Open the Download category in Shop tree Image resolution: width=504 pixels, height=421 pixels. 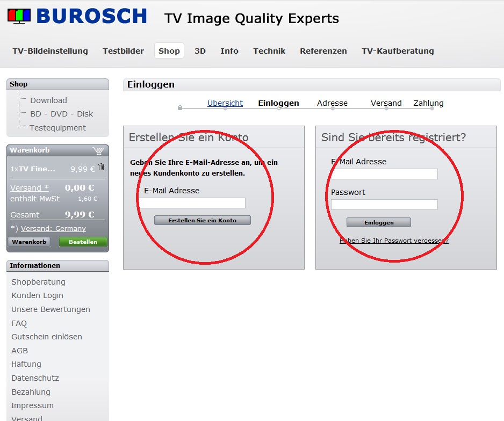click(48, 100)
